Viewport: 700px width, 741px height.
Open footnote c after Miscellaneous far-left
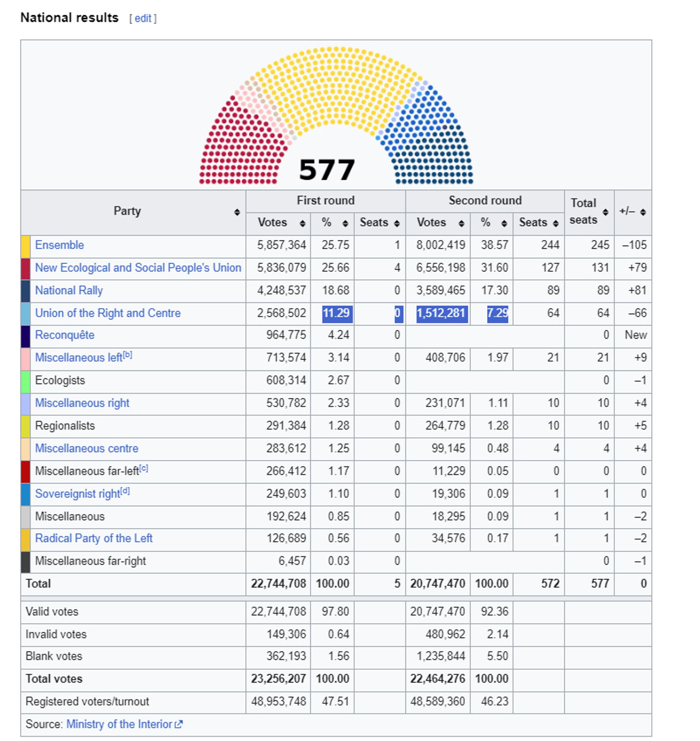144,468
